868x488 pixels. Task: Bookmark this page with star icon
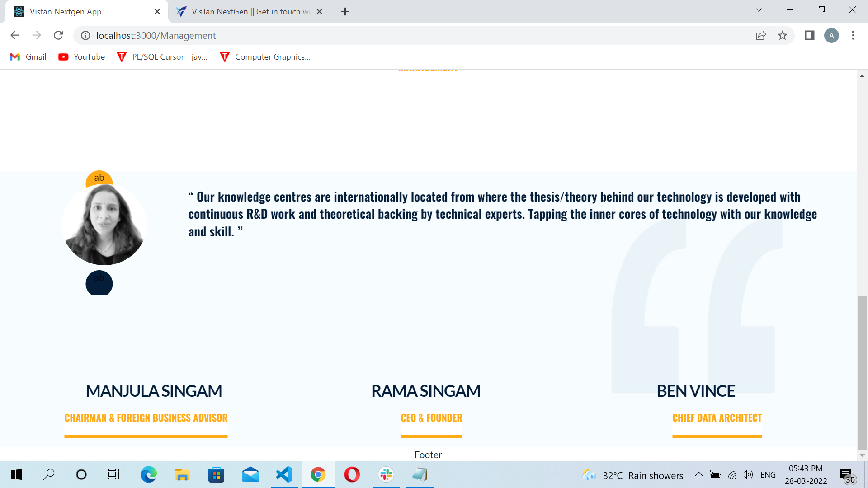coord(783,35)
